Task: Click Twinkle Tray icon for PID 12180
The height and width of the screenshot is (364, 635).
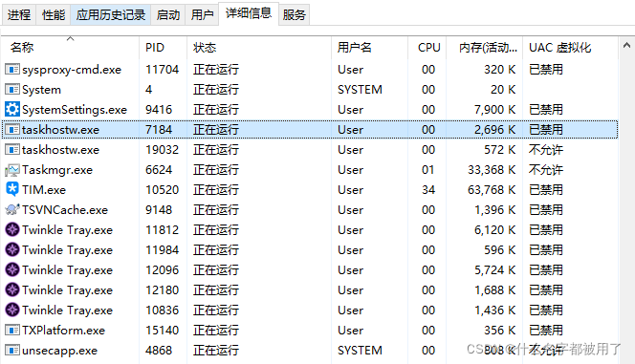Action: click(x=12, y=289)
